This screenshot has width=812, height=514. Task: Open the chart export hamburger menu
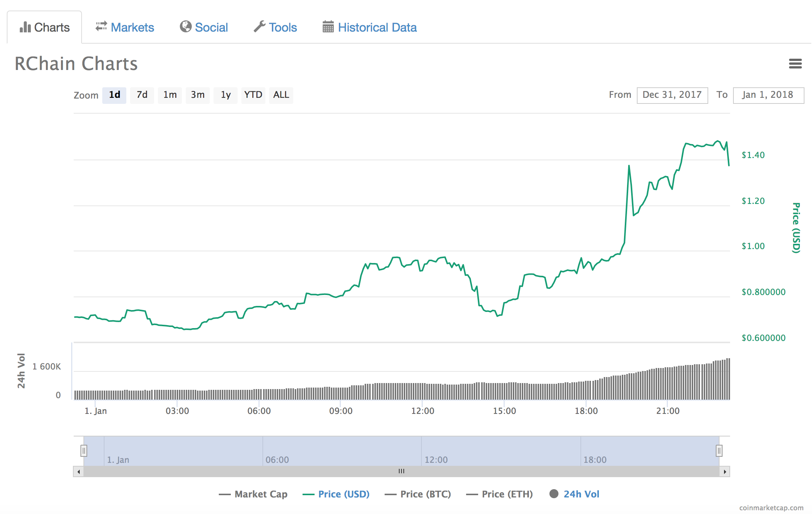795,64
